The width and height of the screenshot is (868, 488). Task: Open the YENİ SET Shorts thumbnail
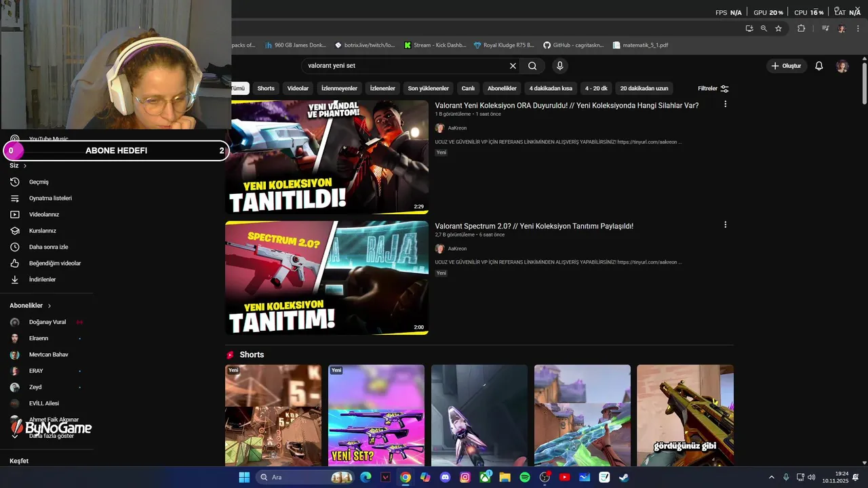376,415
